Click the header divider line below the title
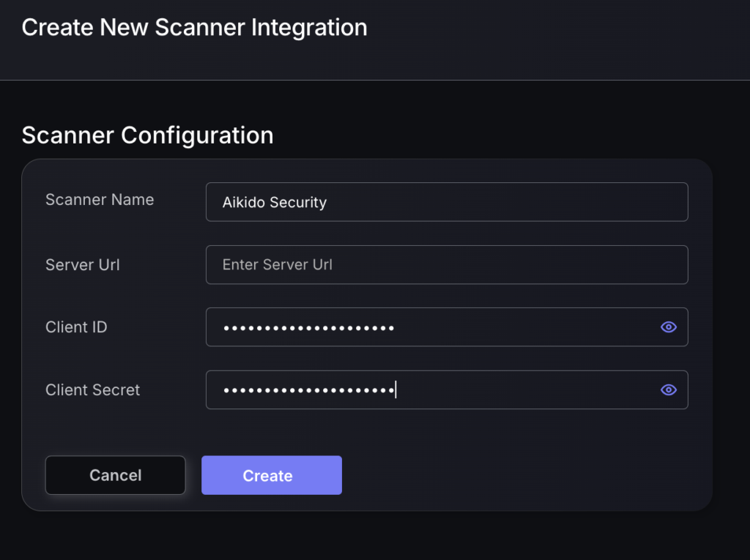Image resolution: width=750 pixels, height=560 pixels. point(375,80)
